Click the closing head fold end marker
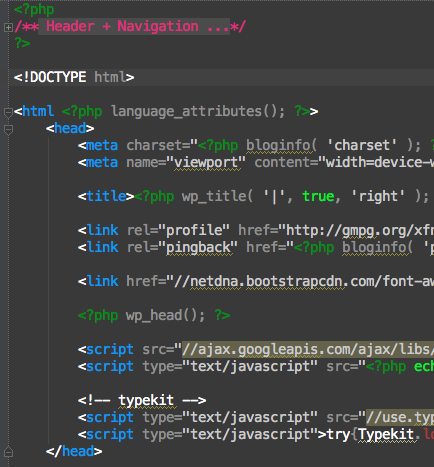The width and height of the screenshot is (434, 467). coord(8,452)
